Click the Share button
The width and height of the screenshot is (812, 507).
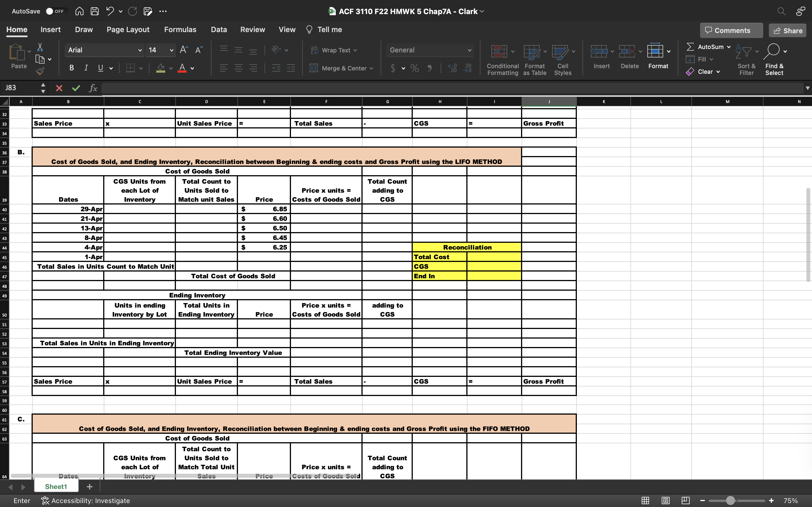pos(787,30)
